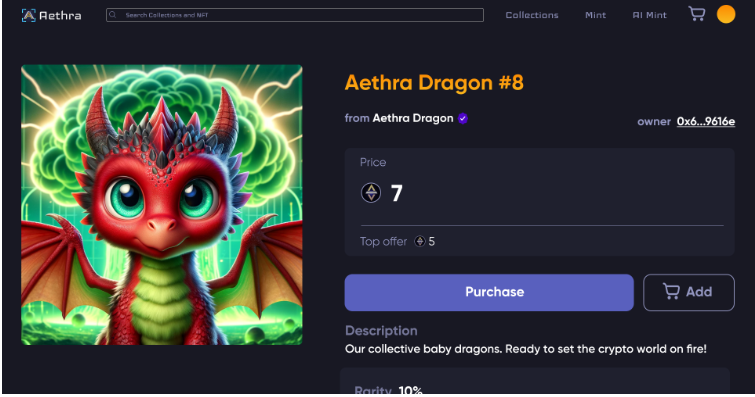755x397 pixels.
Task: Click the Ethereum icon beside Top offer
Action: (x=420, y=241)
